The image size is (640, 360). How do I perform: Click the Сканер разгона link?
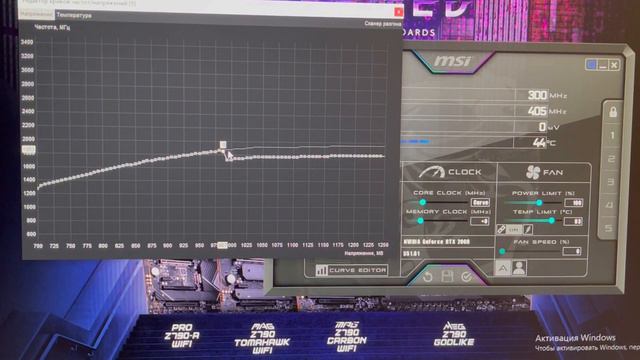[x=382, y=24]
